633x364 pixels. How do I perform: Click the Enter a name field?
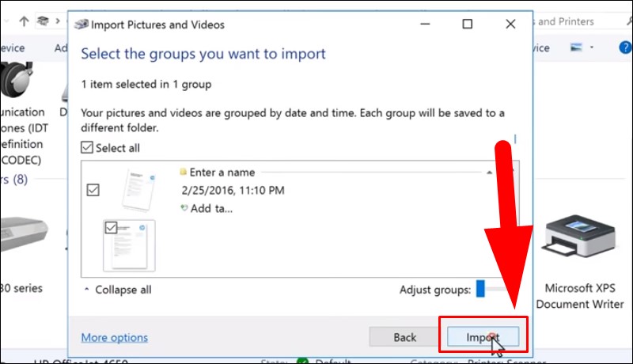click(x=222, y=173)
